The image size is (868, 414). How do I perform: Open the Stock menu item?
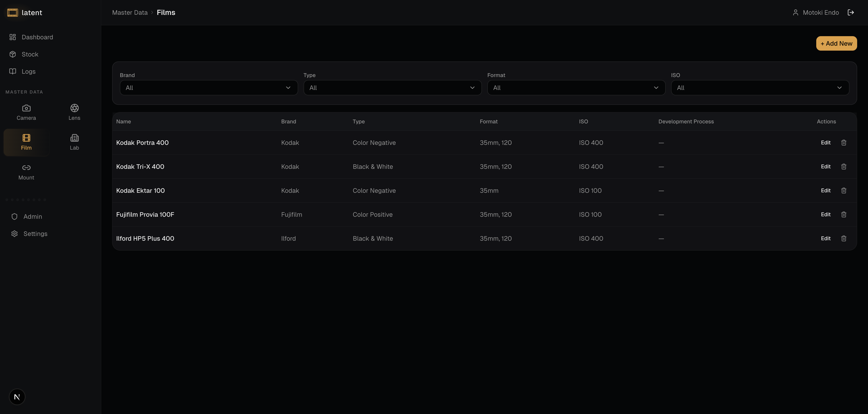pos(30,54)
